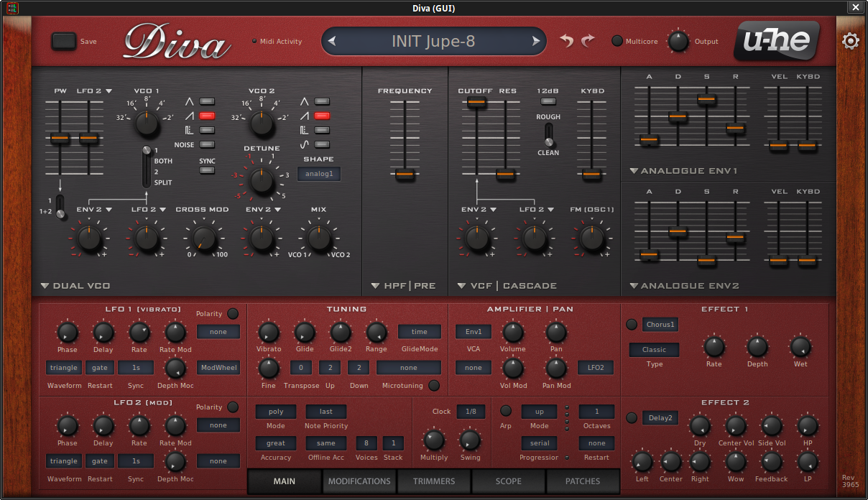Click the Amplifier Pan knob
Viewport: 868px width, 500px height.
556,332
